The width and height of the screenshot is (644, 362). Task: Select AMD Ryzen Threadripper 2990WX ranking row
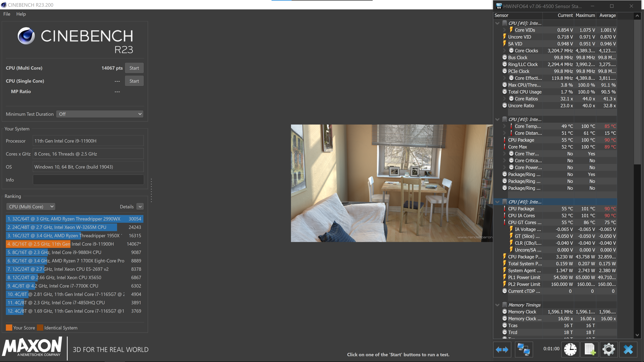[74, 219]
